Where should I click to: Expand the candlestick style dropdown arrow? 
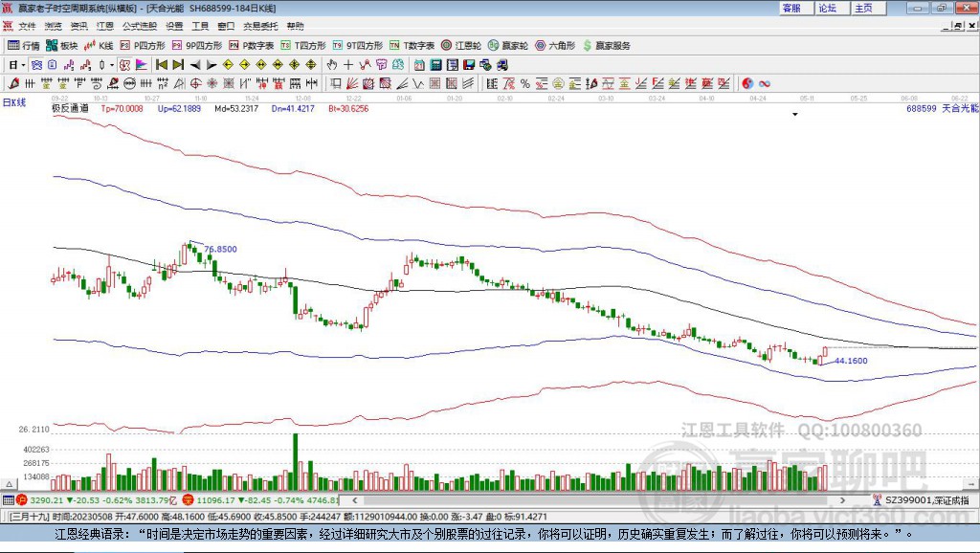coord(112,65)
